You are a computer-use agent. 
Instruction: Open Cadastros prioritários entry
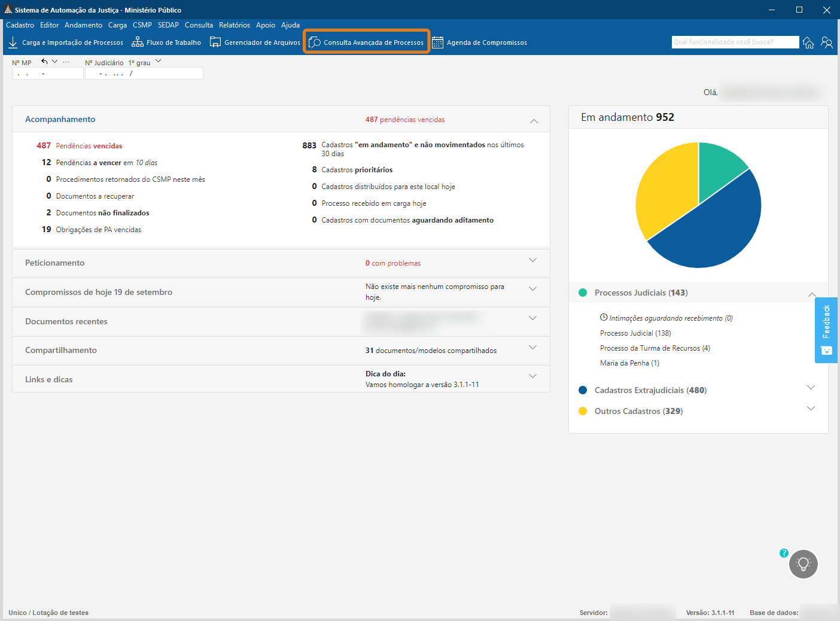pos(352,170)
